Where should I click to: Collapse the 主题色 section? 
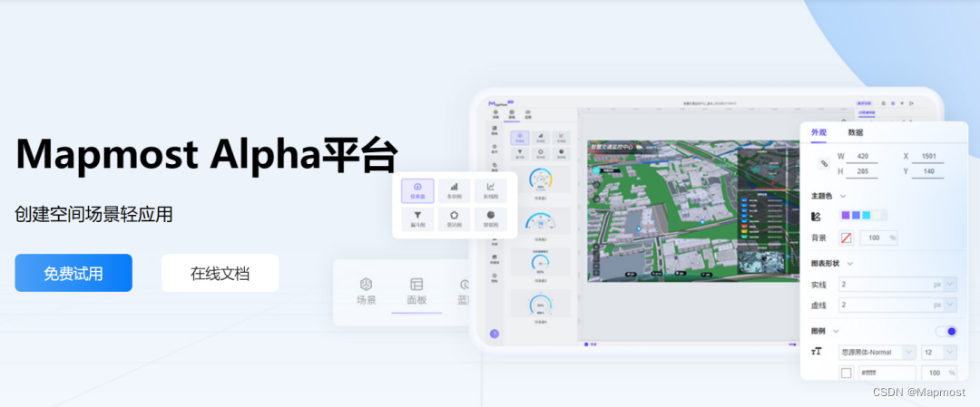(842, 196)
